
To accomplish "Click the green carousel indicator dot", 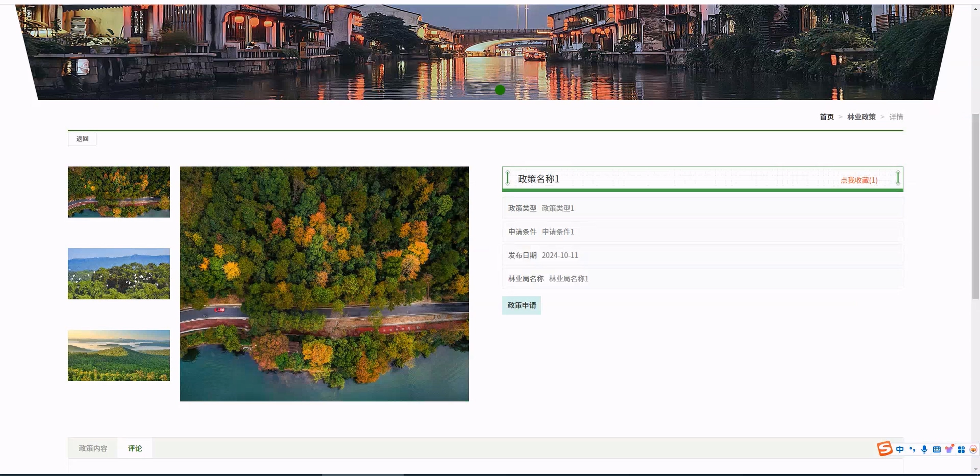I will coord(500,90).
